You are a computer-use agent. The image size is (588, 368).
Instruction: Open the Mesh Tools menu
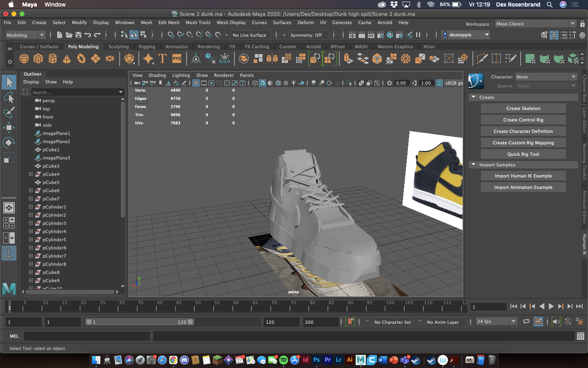click(x=198, y=22)
